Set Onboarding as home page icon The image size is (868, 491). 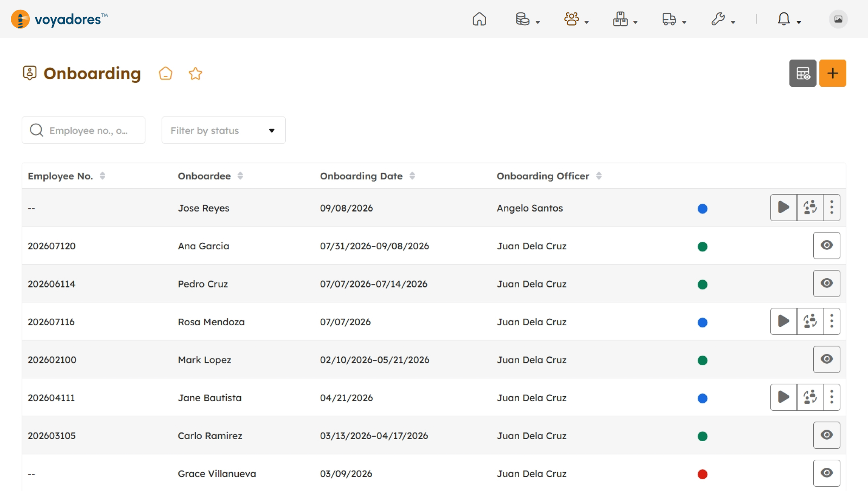[166, 73]
